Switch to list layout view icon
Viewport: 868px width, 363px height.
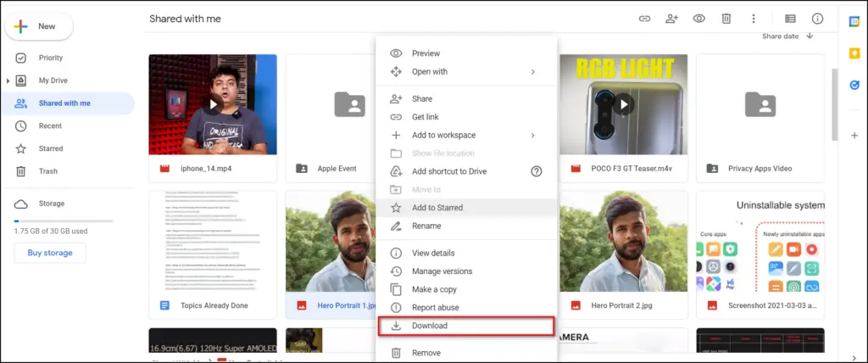pyautogui.click(x=791, y=19)
